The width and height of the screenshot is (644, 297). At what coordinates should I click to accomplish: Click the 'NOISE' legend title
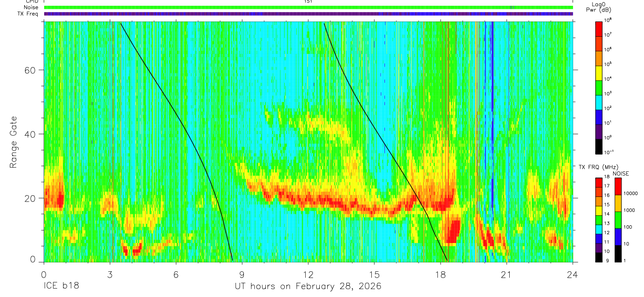(x=620, y=173)
